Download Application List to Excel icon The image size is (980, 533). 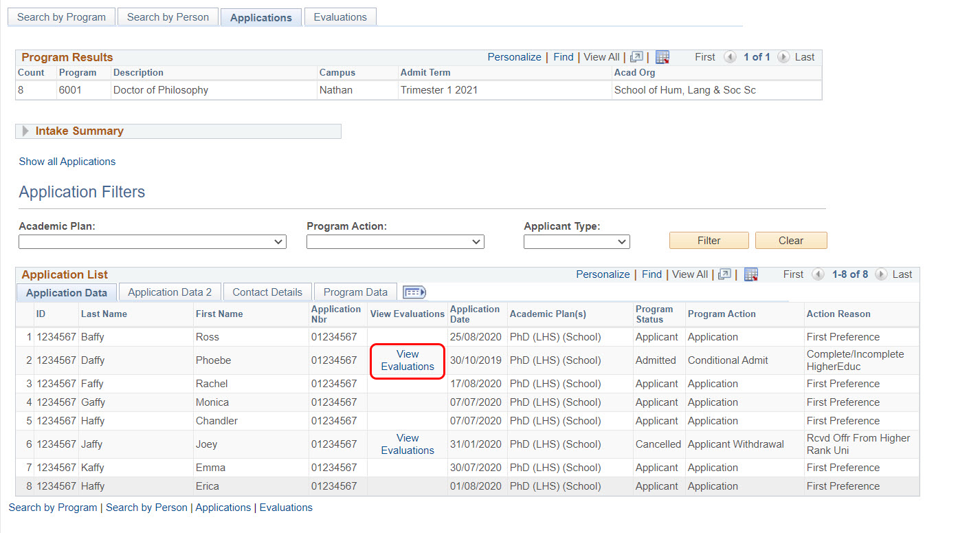(750, 274)
